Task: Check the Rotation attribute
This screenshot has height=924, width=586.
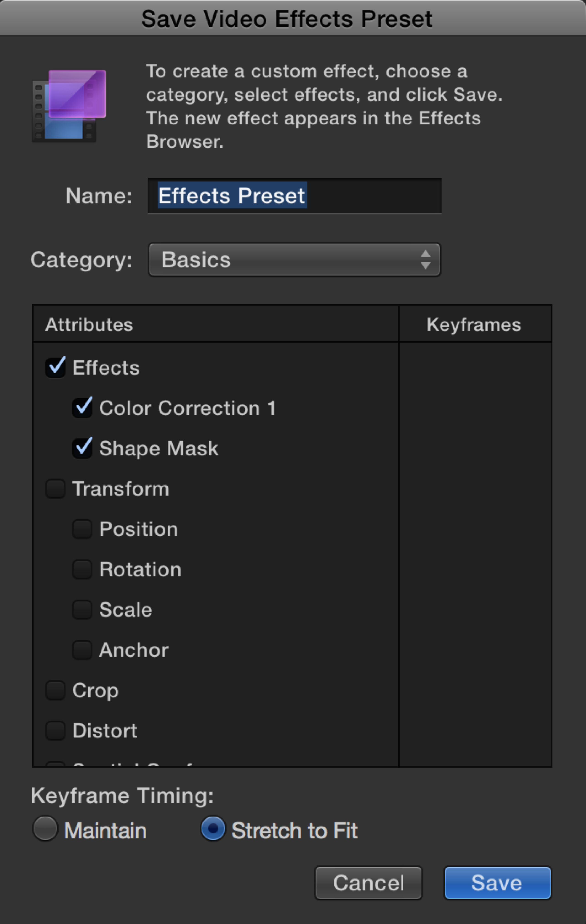Action: tap(83, 569)
